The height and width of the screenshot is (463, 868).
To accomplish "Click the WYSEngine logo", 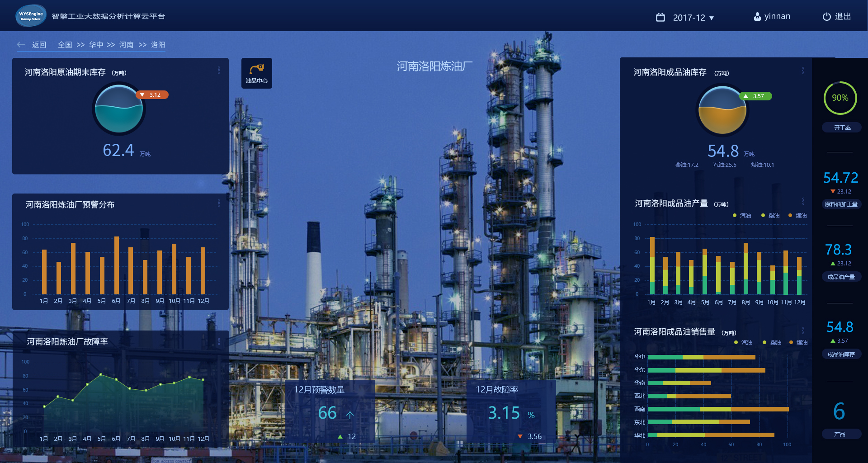I will (x=31, y=16).
